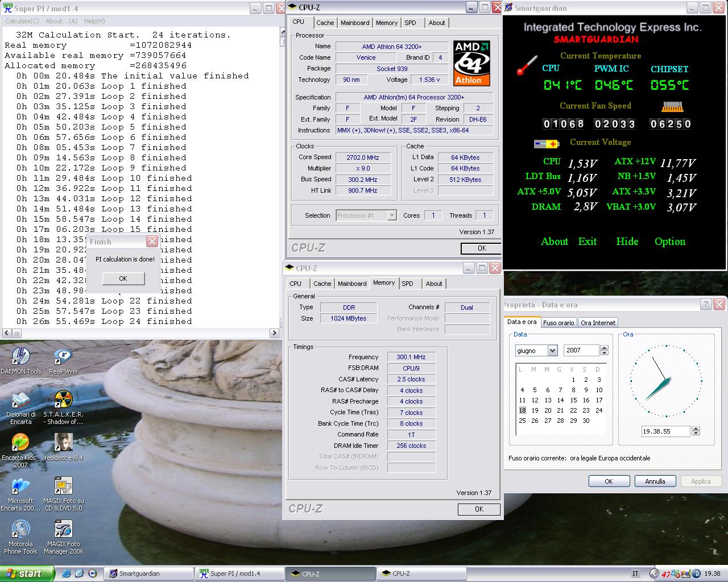Switch to Cache tab in top CPU-Z window
The width and height of the screenshot is (728, 582).
tap(325, 23)
